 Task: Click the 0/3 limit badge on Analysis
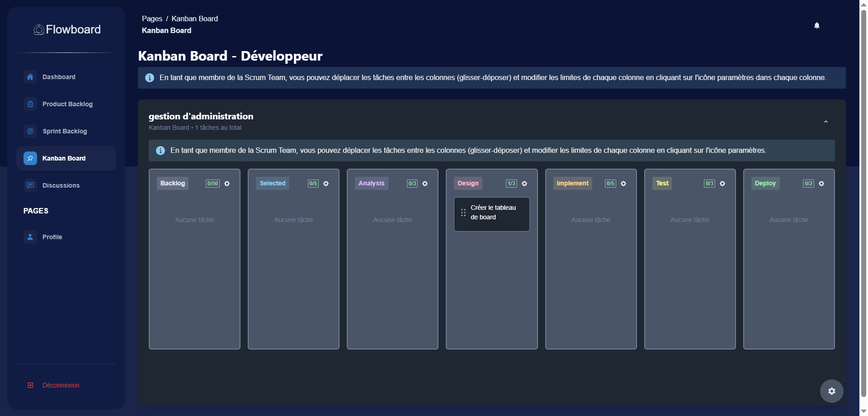[412, 184]
